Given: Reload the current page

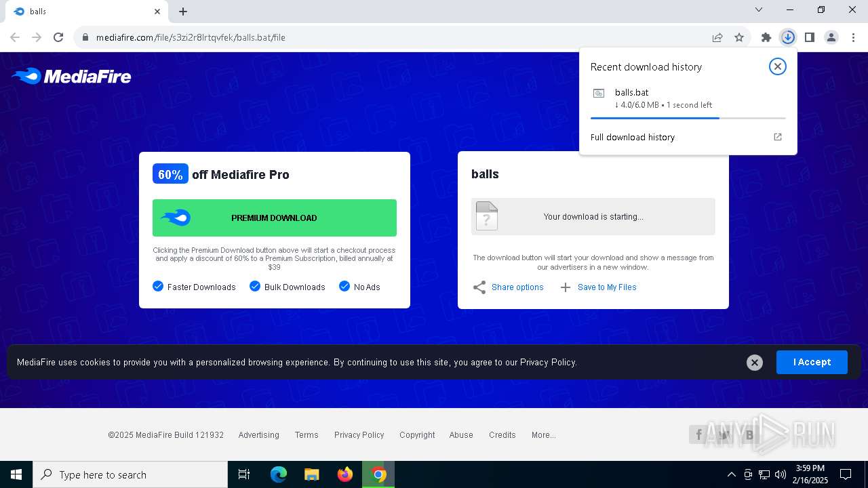Looking at the screenshot, I should 58,37.
